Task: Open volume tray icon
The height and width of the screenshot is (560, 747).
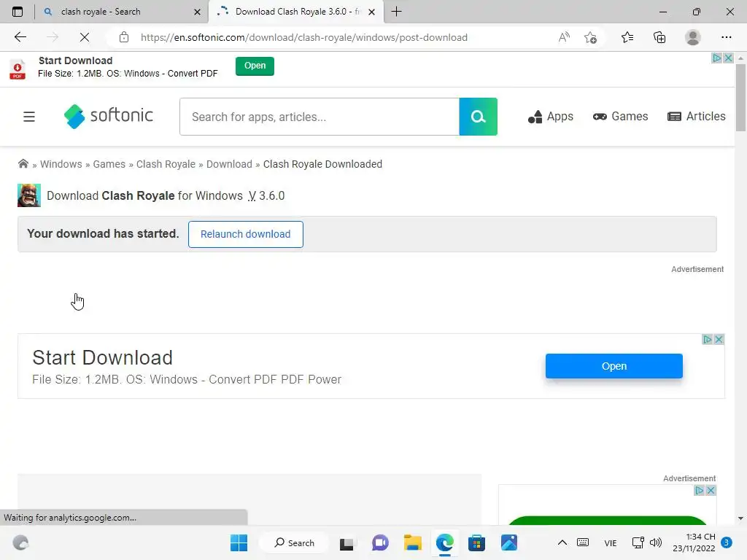Action: click(656, 542)
